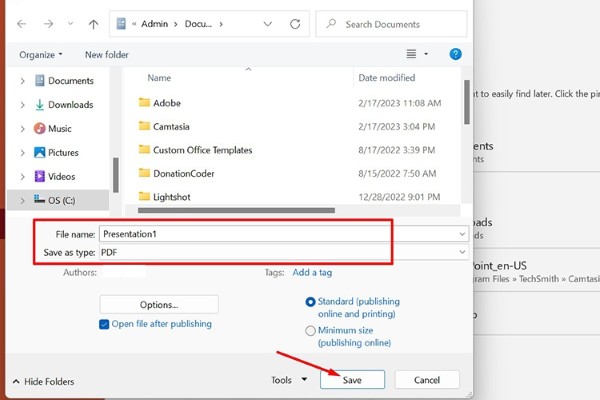
Task: Sort by Date modified column header
Action: [x=388, y=77]
